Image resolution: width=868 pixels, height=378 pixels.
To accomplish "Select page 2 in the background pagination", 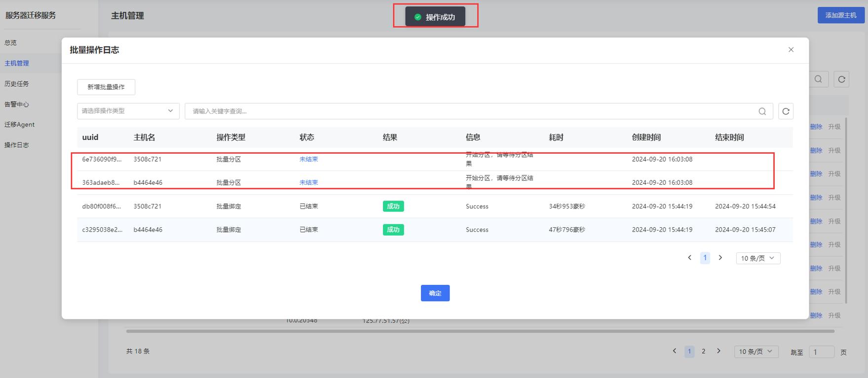I will (x=704, y=351).
